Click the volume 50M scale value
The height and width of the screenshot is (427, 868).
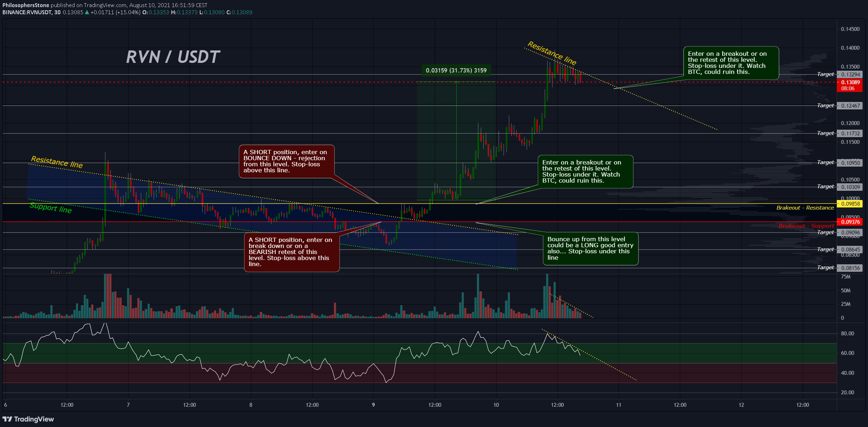click(x=846, y=291)
